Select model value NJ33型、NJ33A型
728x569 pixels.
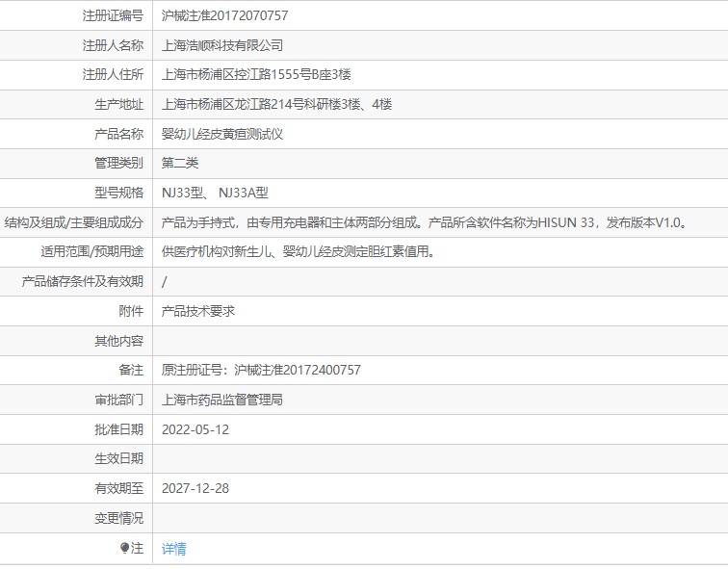point(215,193)
